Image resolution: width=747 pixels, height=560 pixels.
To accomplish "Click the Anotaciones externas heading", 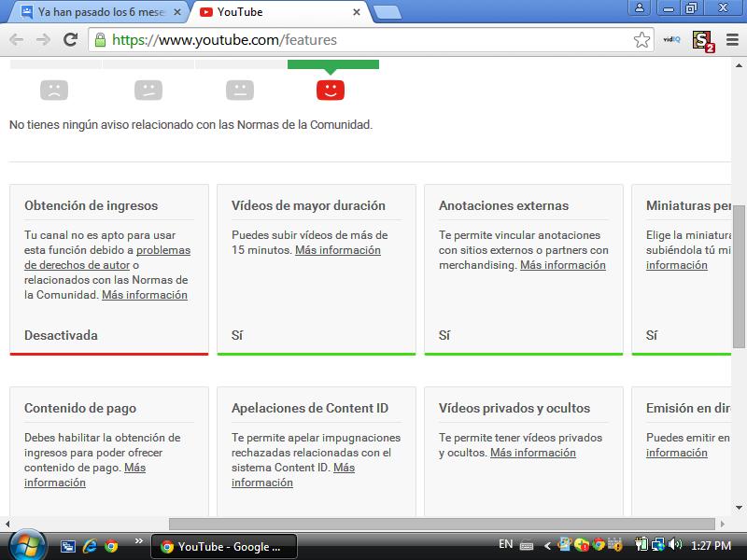I will coord(503,205).
